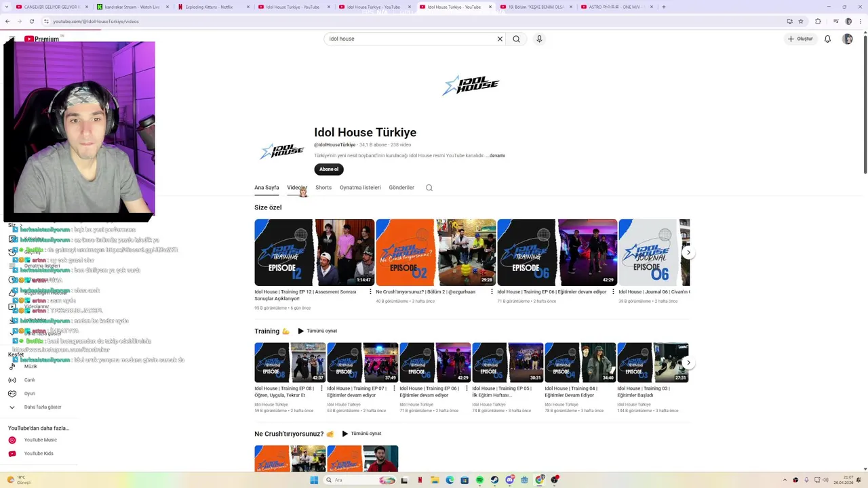Play all Training videos with 'Tümünü oynat'
The height and width of the screenshot is (488, 868).
click(x=317, y=331)
